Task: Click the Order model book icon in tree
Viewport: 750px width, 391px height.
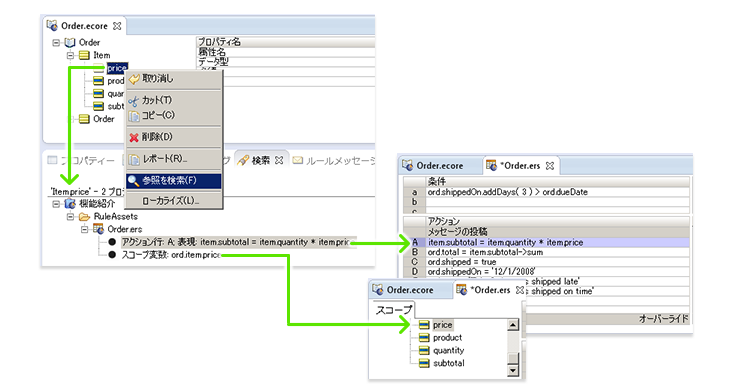Action: (70, 43)
